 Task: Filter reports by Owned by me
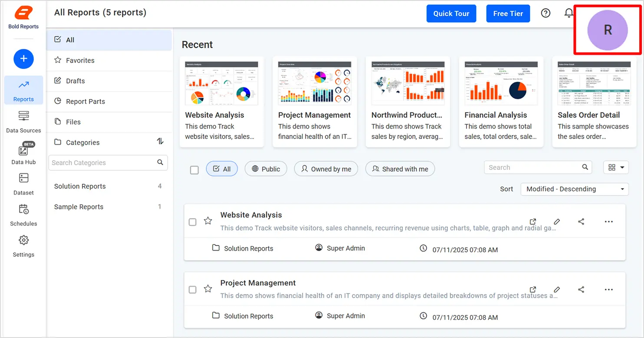(326, 169)
